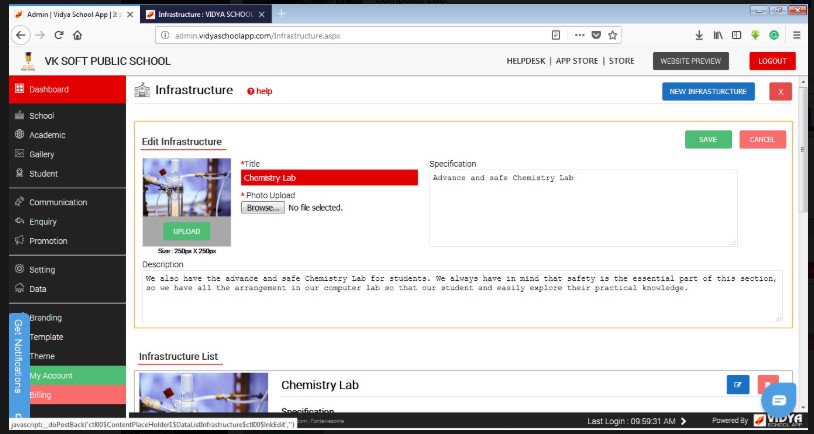Image resolution: width=814 pixels, height=434 pixels.
Task: Go to browser home icon
Action: tap(77, 35)
